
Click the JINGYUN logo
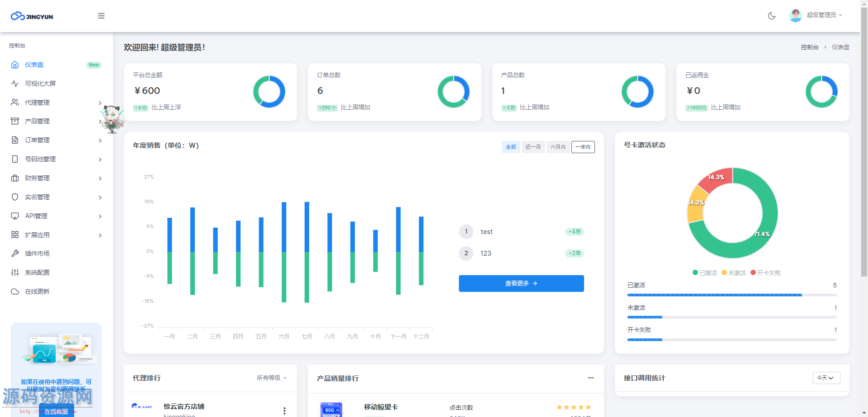point(32,16)
